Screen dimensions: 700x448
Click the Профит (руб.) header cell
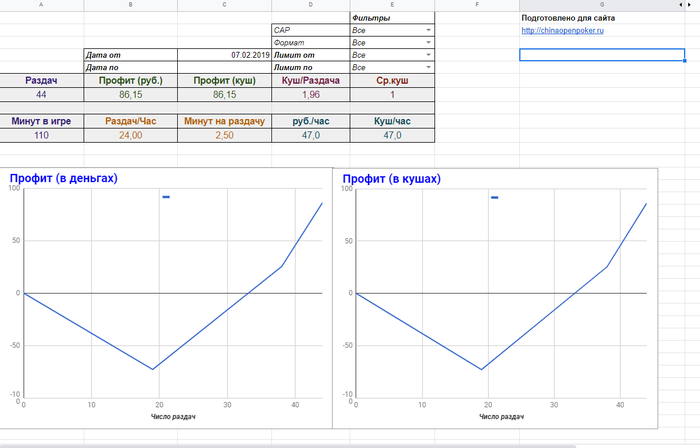130,81
